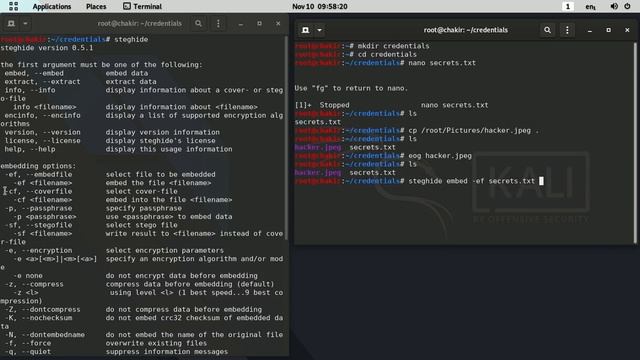The height and width of the screenshot is (360, 640).
Task: Click the 'cp /root/Pictures/hacker.jpeg .' command
Action: pos(473,130)
